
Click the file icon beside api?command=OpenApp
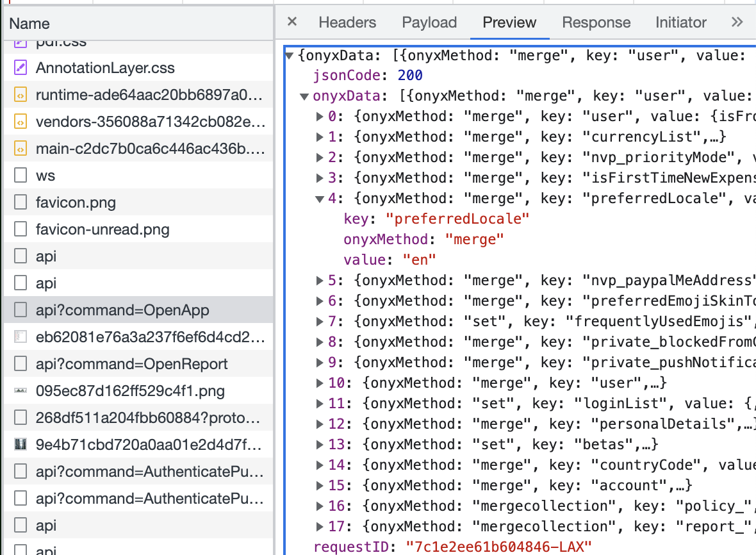[21, 310]
